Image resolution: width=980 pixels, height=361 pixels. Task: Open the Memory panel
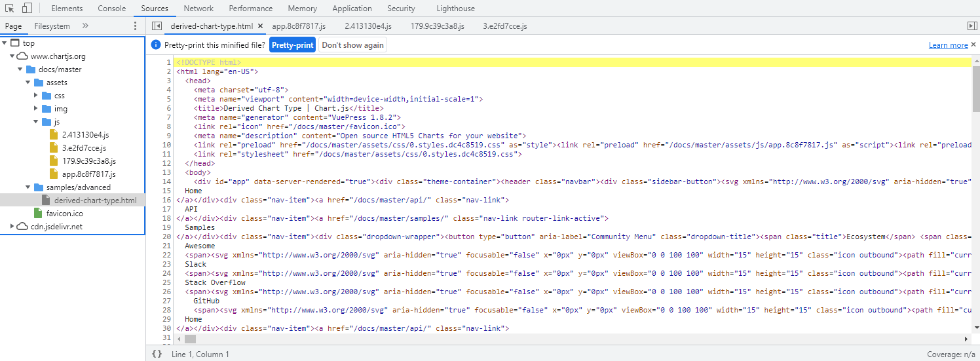tap(302, 9)
